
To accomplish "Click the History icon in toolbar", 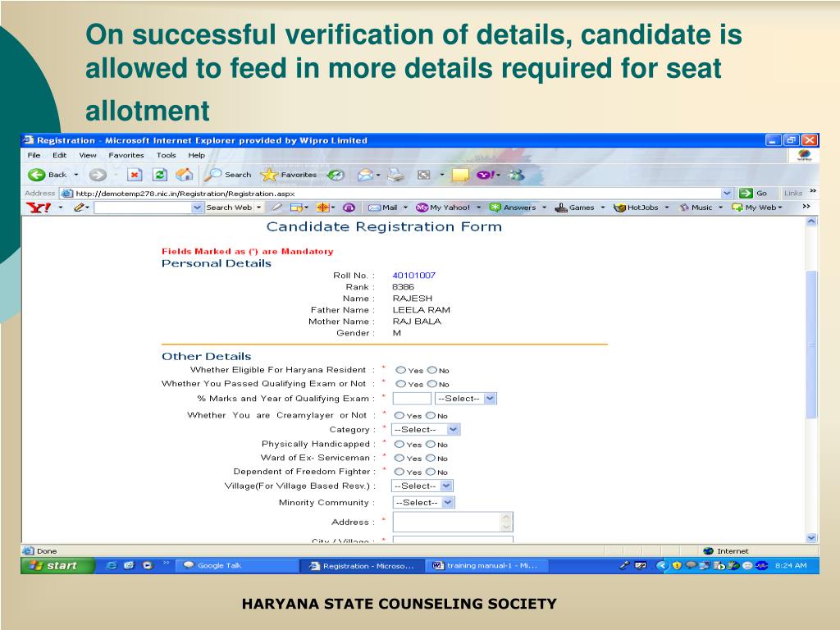I will (x=336, y=175).
